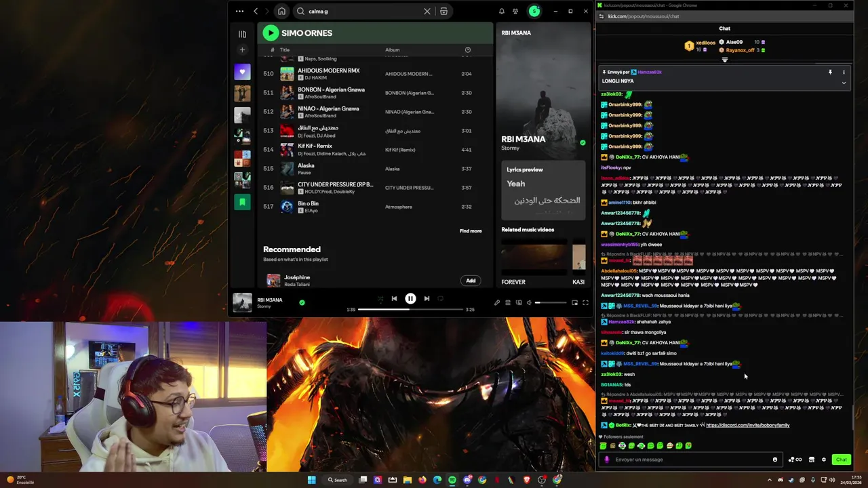Send message with Chat button
This screenshot has width=868, height=488.
click(x=841, y=460)
